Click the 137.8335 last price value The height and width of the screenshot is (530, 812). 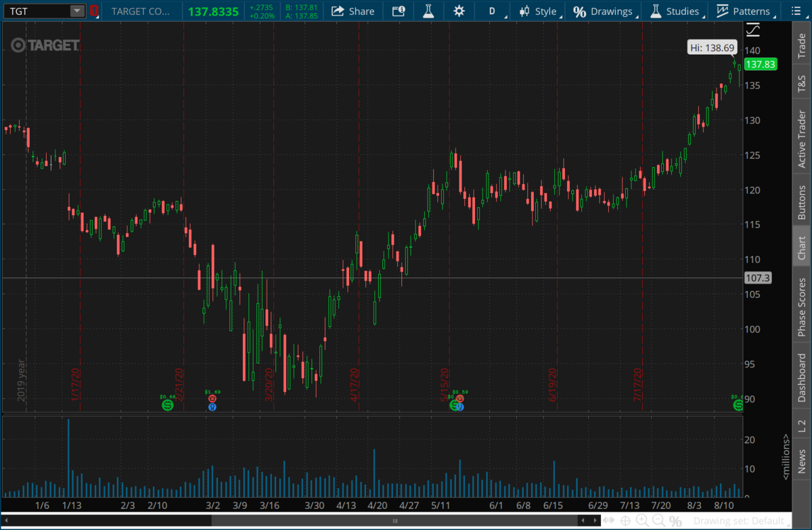tap(214, 11)
